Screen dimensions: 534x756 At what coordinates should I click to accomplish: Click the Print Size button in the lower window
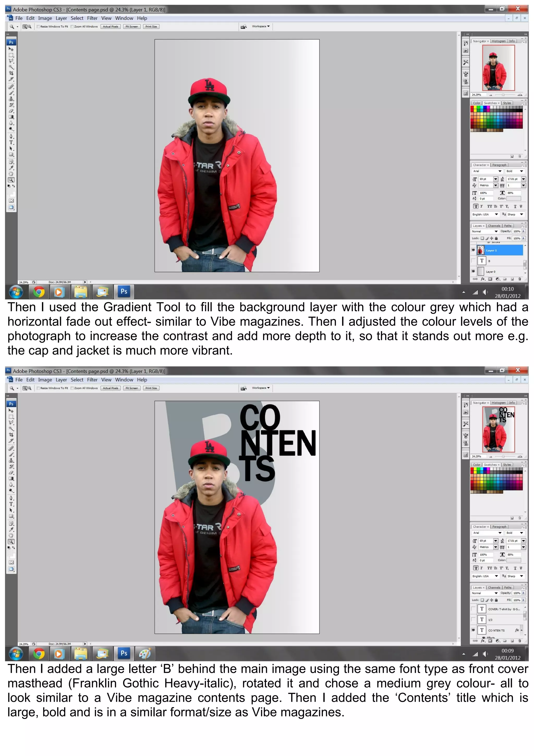tap(151, 388)
